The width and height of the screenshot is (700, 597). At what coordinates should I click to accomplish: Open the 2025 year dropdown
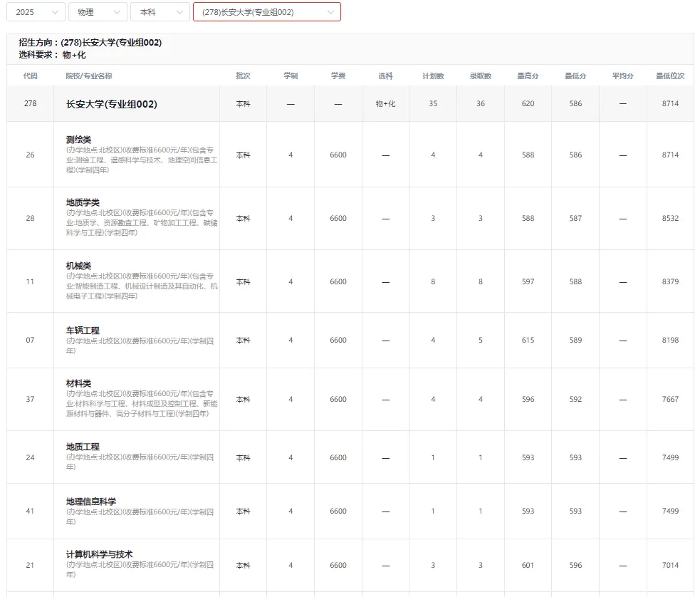point(36,12)
